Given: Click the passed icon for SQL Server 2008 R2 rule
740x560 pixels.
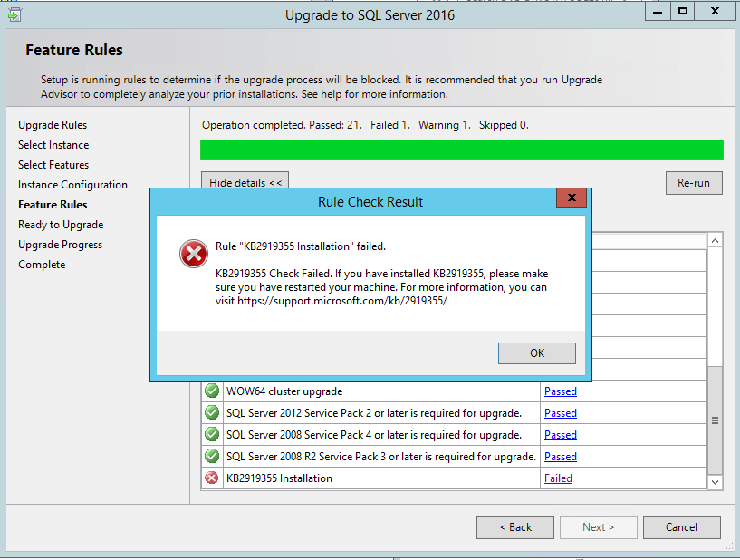Looking at the screenshot, I should [x=211, y=456].
